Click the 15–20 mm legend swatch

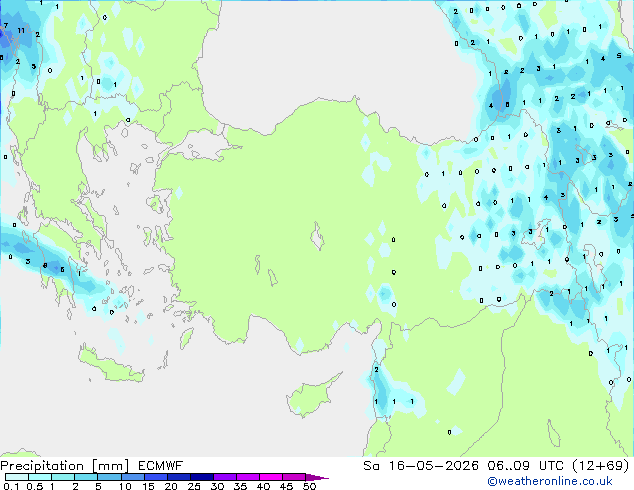(155, 477)
